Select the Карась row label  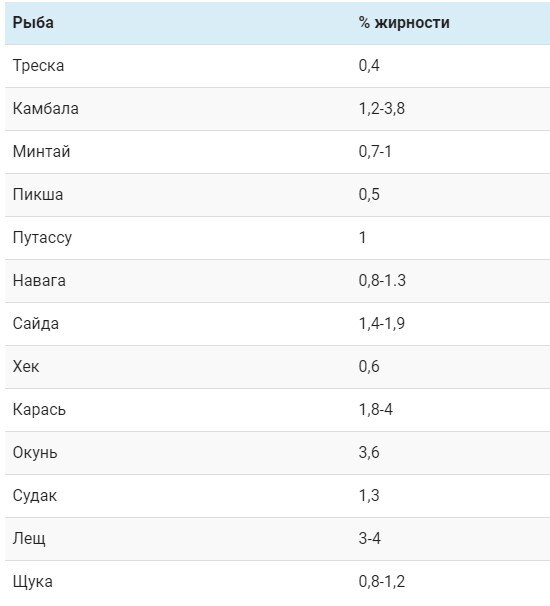[39, 409]
